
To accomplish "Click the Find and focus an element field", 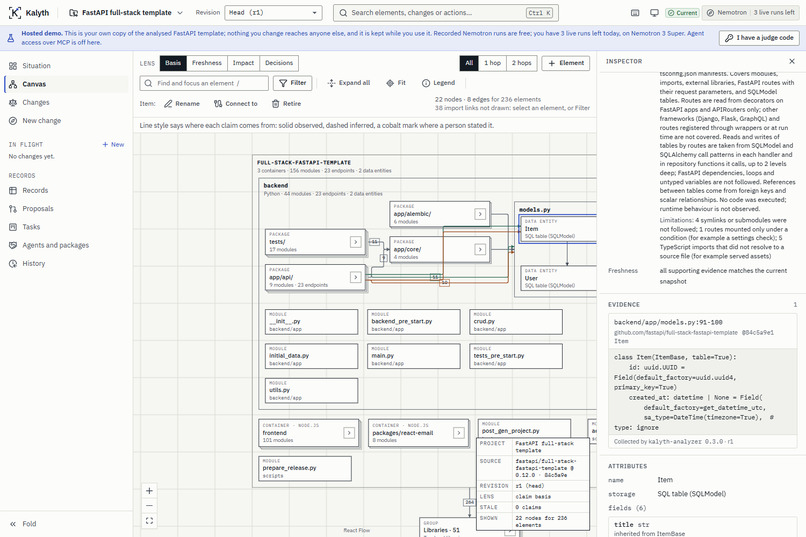I will [x=204, y=83].
